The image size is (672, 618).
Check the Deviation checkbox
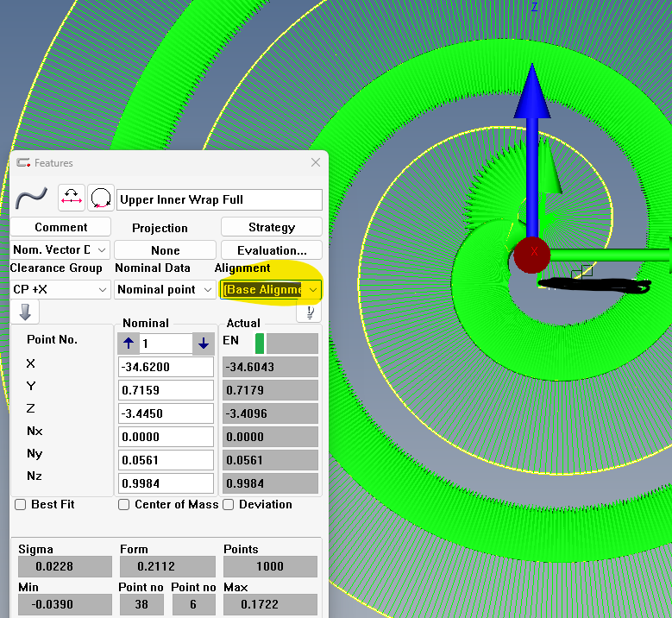coord(229,504)
